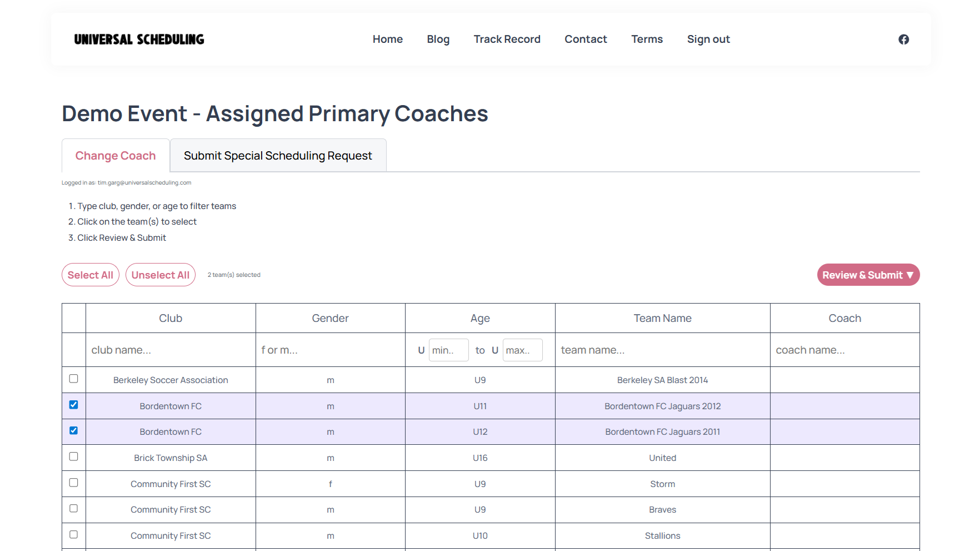Focus the maximum age filter field

pos(523,350)
